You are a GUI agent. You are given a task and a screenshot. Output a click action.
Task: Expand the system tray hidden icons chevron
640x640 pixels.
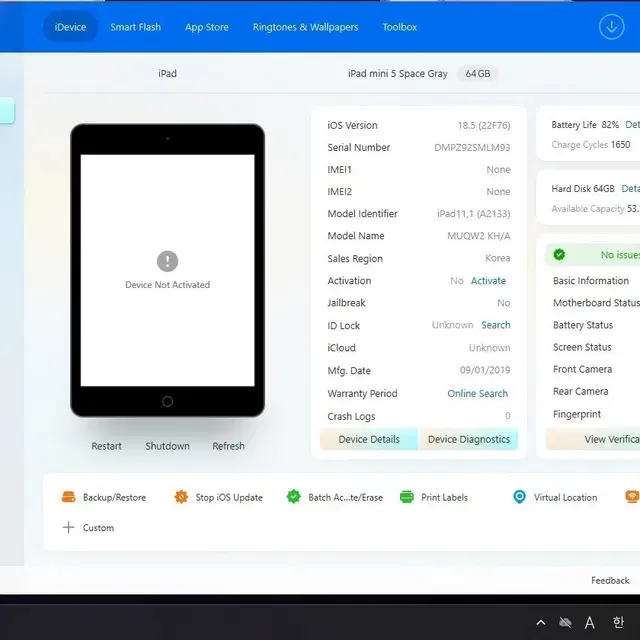(x=541, y=622)
